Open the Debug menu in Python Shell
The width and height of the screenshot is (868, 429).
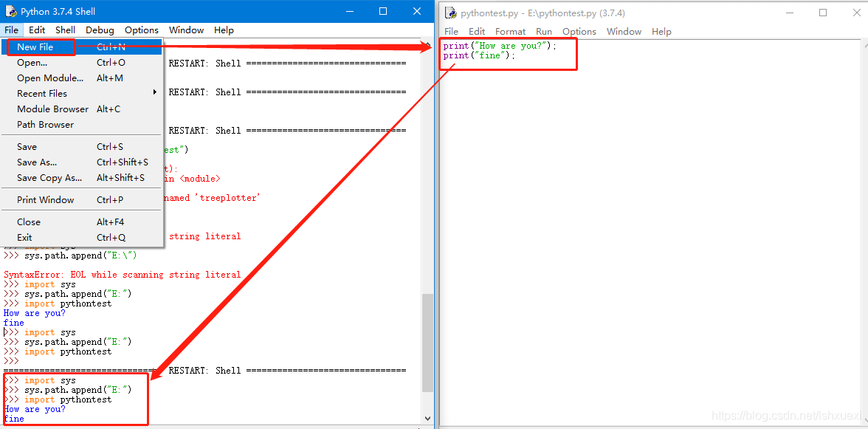coord(100,30)
